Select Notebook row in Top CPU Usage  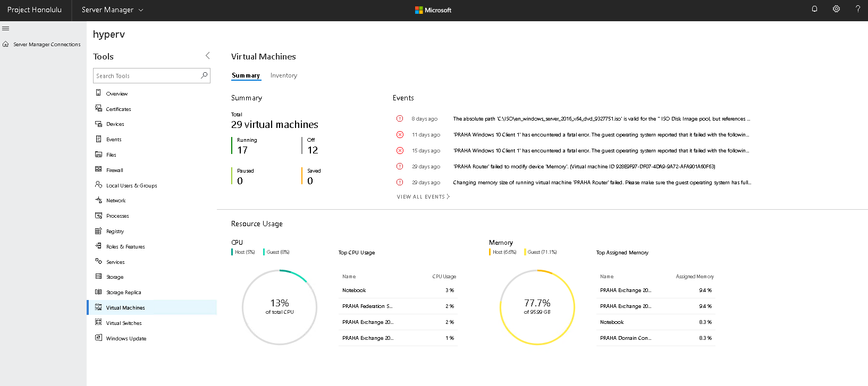coord(398,290)
